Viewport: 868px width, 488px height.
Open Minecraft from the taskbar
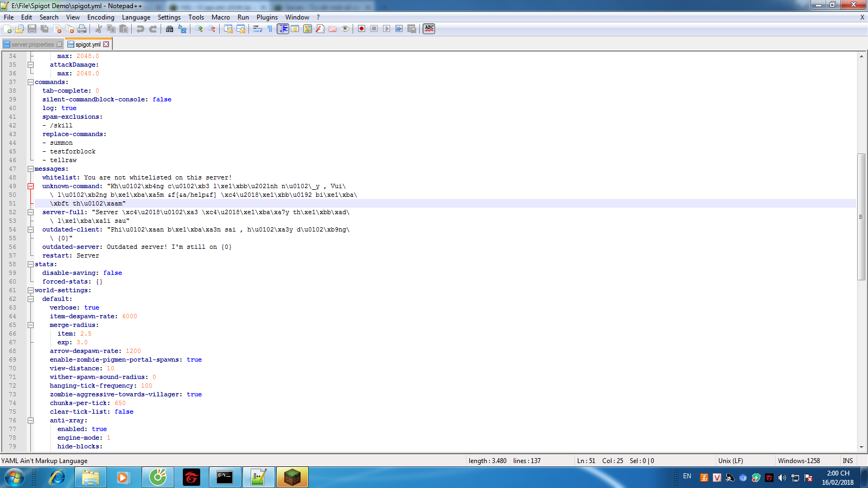(x=292, y=477)
